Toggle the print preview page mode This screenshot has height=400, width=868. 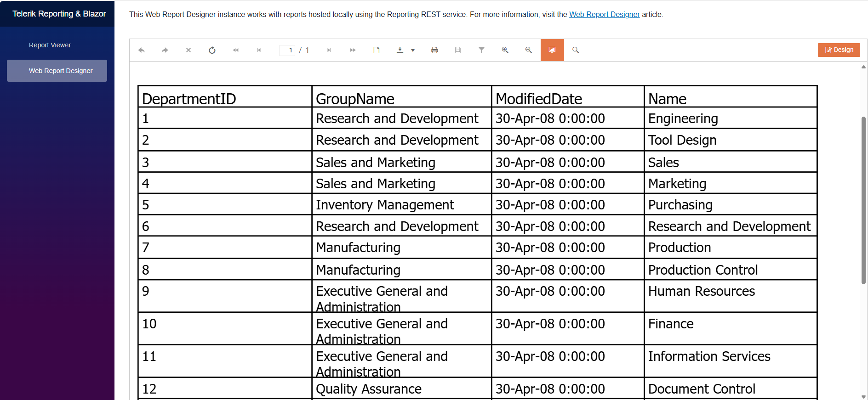pyautogui.click(x=377, y=50)
